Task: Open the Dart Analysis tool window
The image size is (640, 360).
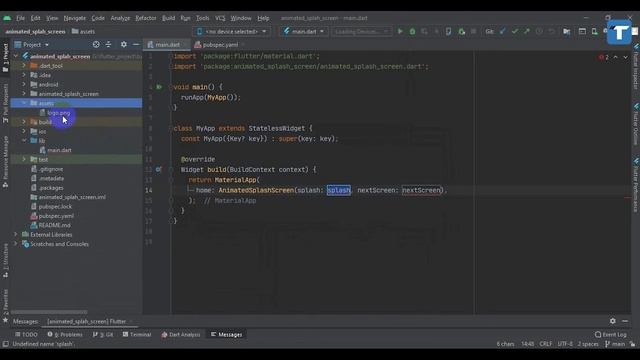Action: coord(181,334)
